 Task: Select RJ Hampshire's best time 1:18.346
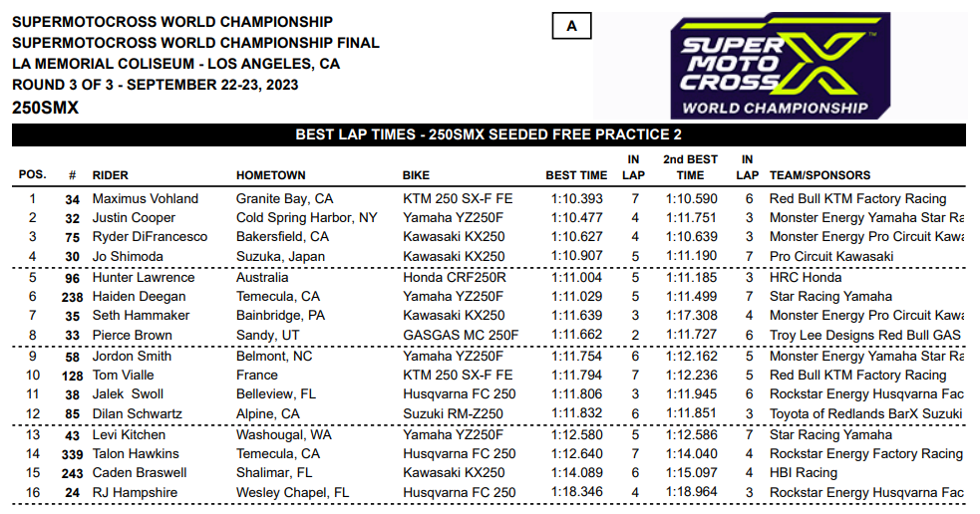click(577, 492)
